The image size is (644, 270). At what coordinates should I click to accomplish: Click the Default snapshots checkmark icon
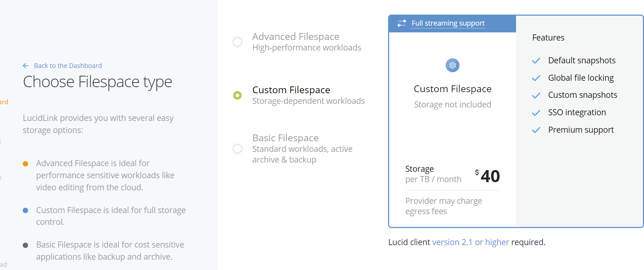pyautogui.click(x=536, y=61)
